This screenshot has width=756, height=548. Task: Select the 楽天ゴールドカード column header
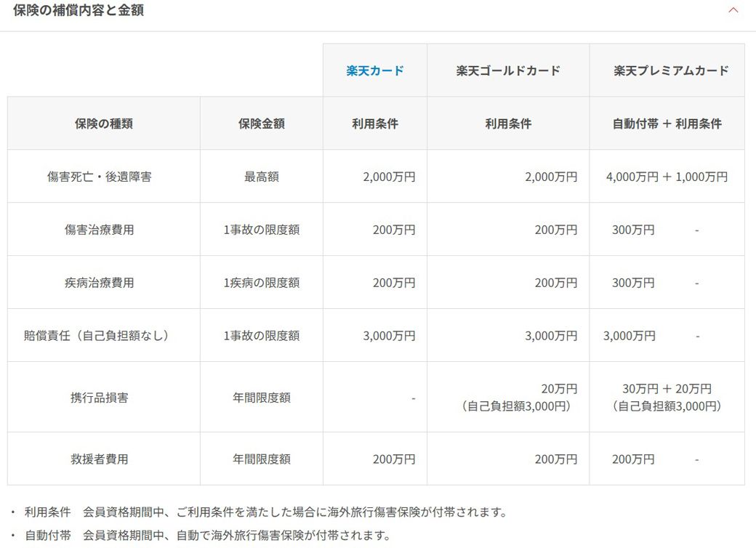(507, 70)
